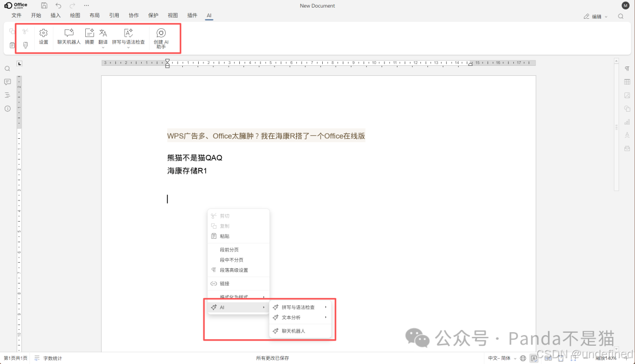
Task: Switch to the 保护 tab
Action: pyautogui.click(x=153, y=15)
